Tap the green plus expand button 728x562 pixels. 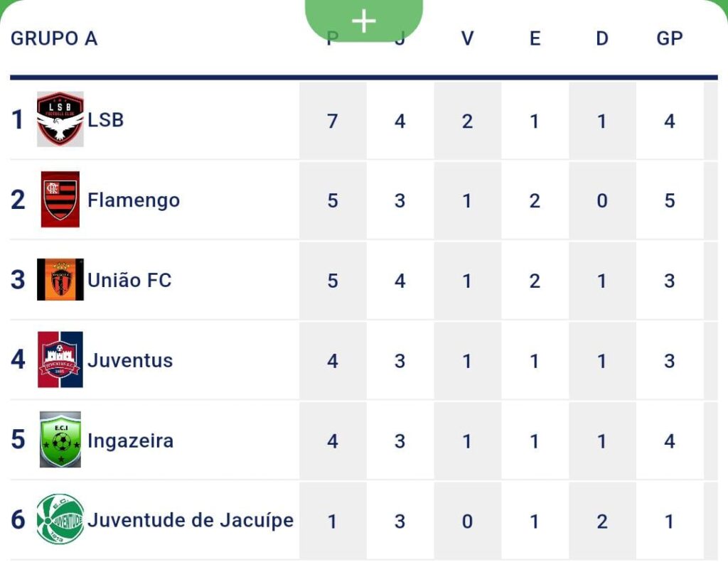[364, 21]
